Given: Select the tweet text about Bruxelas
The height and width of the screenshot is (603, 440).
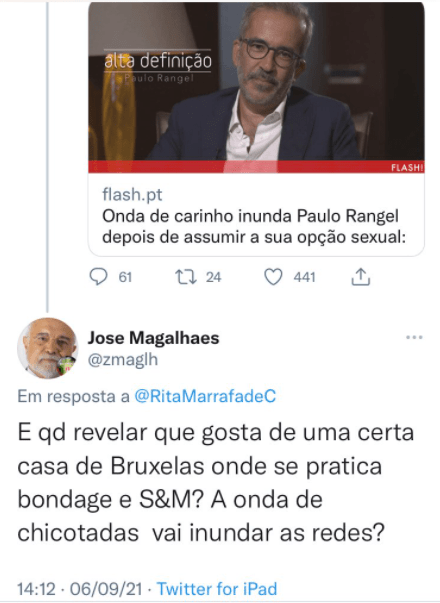Looking at the screenshot, I should click(x=215, y=483).
